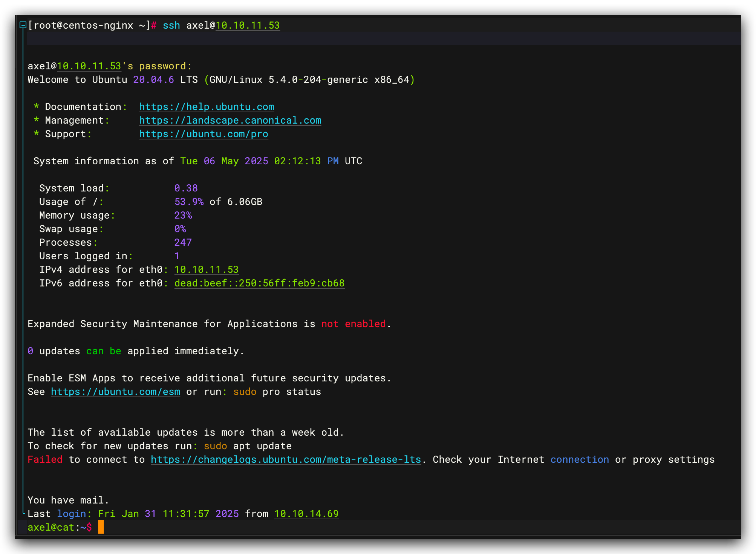Collapse the ssh command block fold icon
This screenshot has width=756, height=554.
point(23,25)
